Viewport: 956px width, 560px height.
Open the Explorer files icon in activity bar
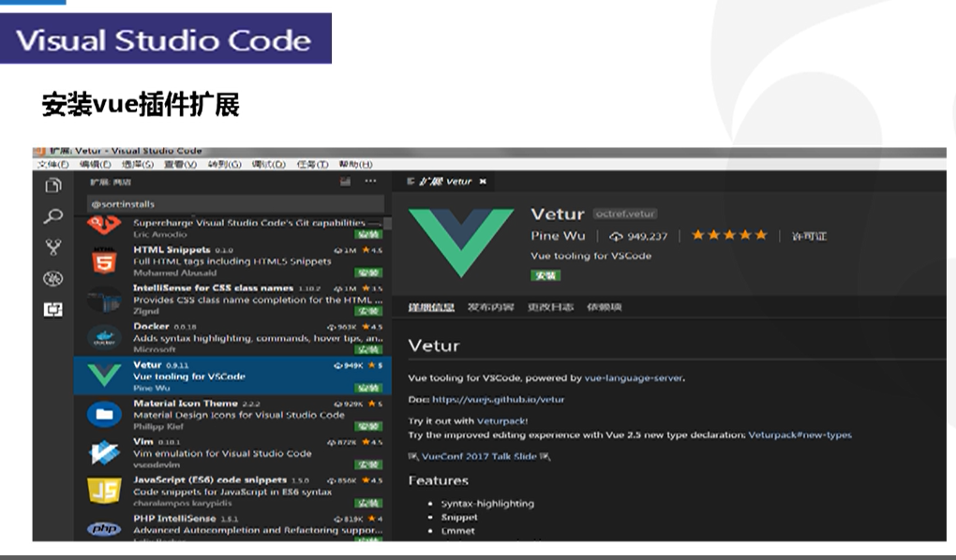pos(53,185)
